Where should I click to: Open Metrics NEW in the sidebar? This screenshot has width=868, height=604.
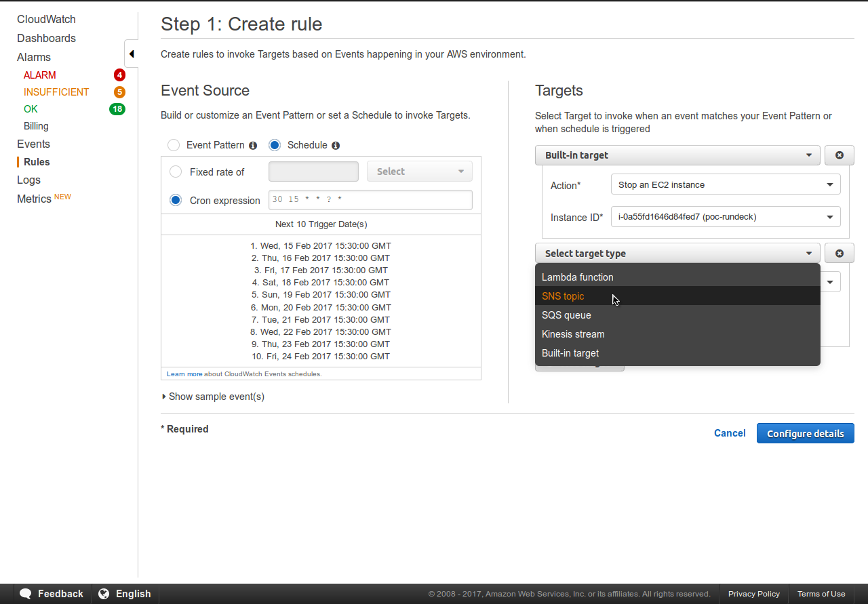[43, 199]
